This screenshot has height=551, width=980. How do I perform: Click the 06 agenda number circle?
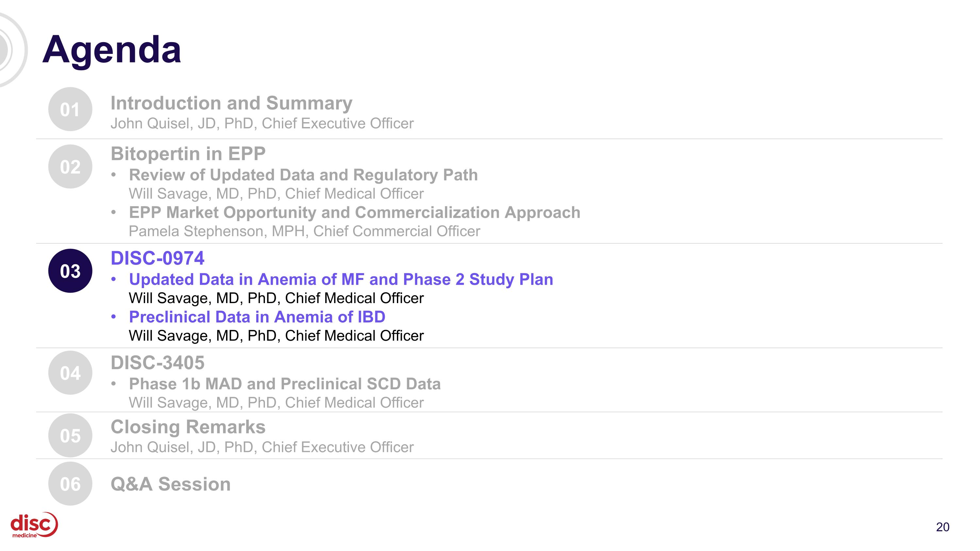click(70, 484)
